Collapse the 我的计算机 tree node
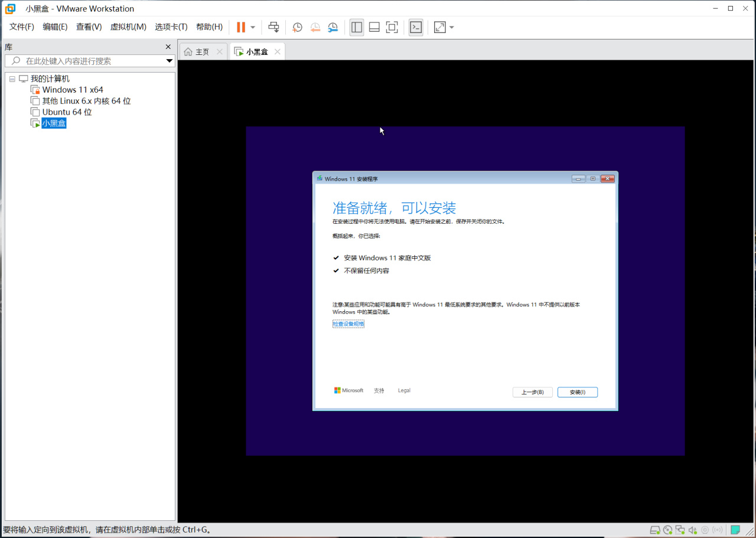Image resolution: width=756 pixels, height=538 pixels. click(x=12, y=79)
